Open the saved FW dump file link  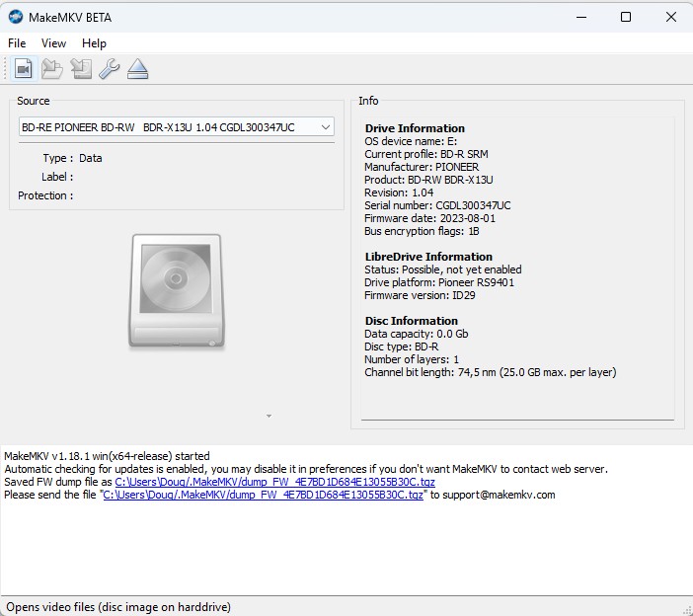[x=273, y=482]
